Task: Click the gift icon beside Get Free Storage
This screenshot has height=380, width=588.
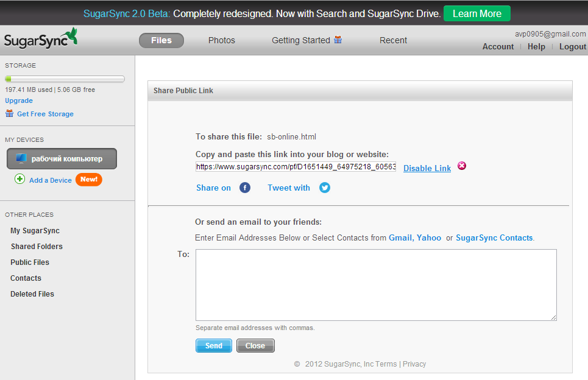Action: pyautogui.click(x=9, y=113)
